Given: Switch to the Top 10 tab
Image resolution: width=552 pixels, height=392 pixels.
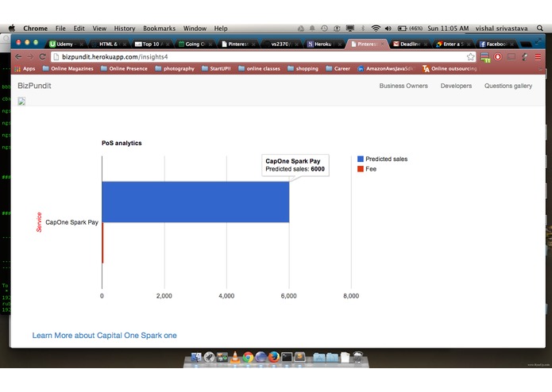Looking at the screenshot, I should [x=152, y=44].
